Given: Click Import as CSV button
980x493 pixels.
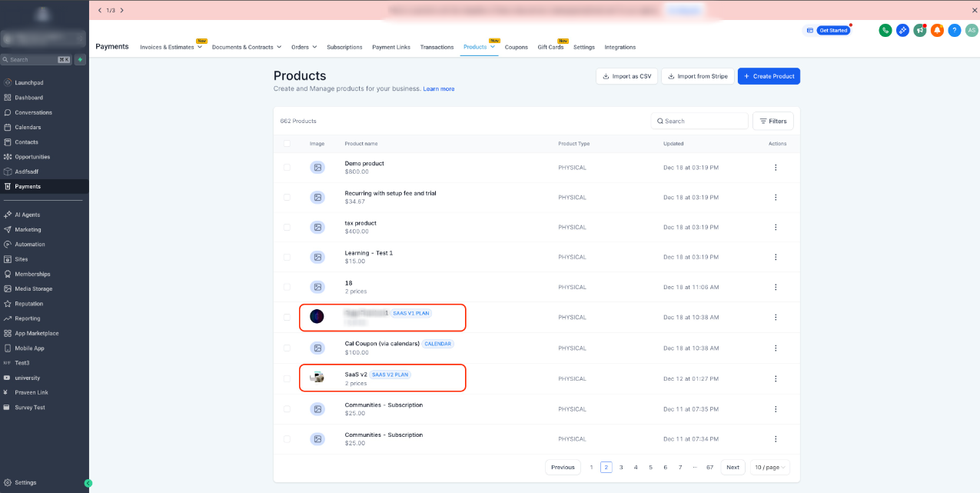Looking at the screenshot, I should pos(626,76).
